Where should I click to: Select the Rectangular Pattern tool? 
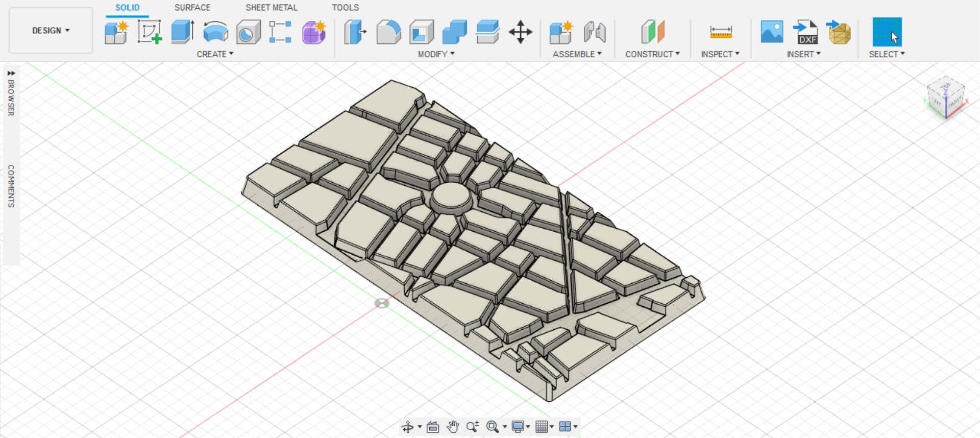pos(280,32)
